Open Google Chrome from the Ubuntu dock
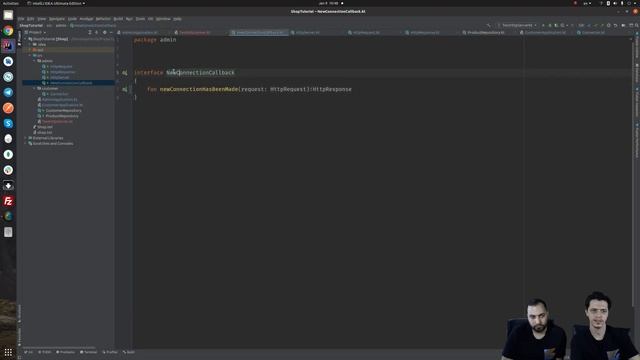Viewport: 640px width, 360px height. [x=8, y=31]
